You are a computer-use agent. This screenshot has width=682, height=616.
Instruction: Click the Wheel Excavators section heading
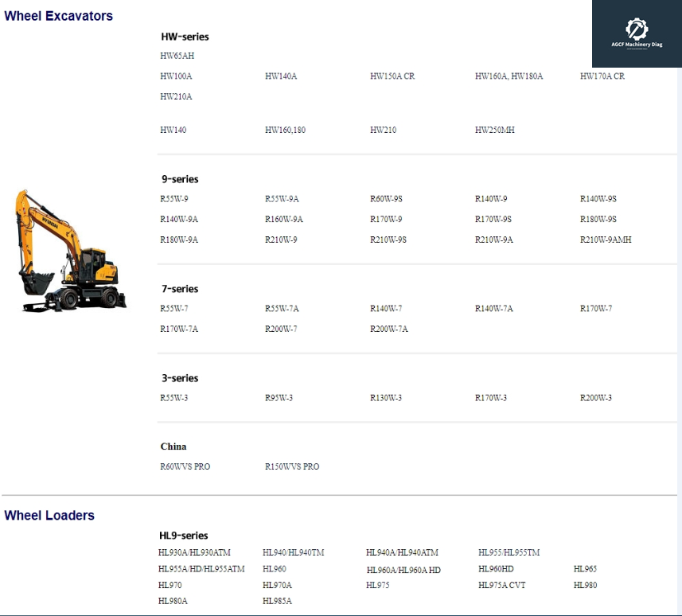click(x=59, y=15)
